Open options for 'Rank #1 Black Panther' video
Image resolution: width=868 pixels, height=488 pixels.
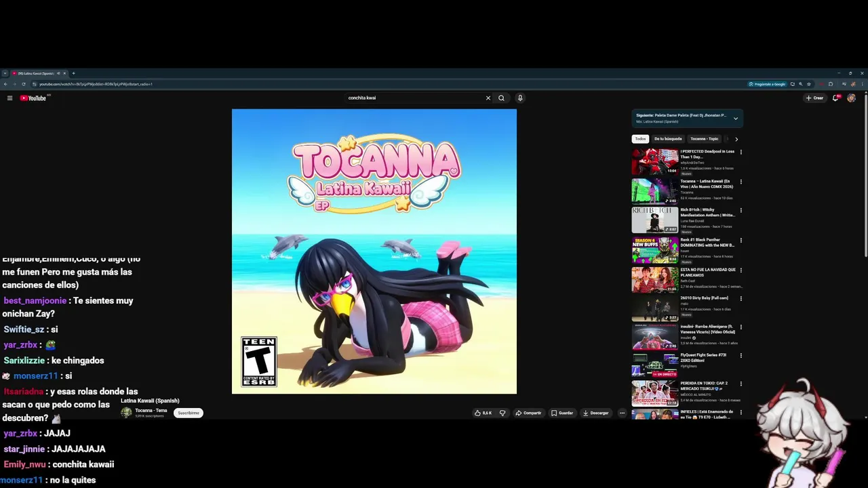741,240
